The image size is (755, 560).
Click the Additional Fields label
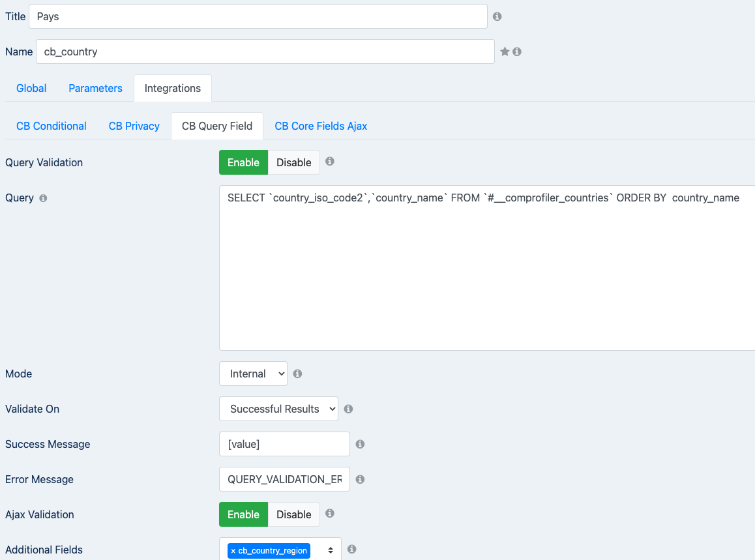pyautogui.click(x=44, y=550)
